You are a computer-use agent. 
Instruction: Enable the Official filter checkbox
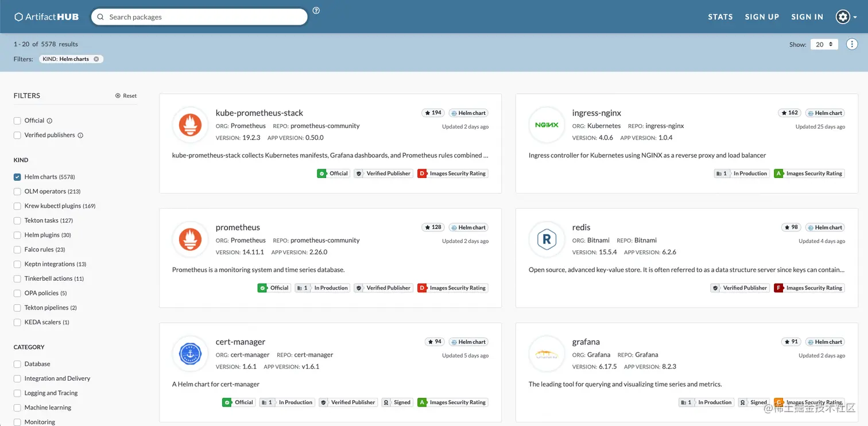click(x=17, y=121)
